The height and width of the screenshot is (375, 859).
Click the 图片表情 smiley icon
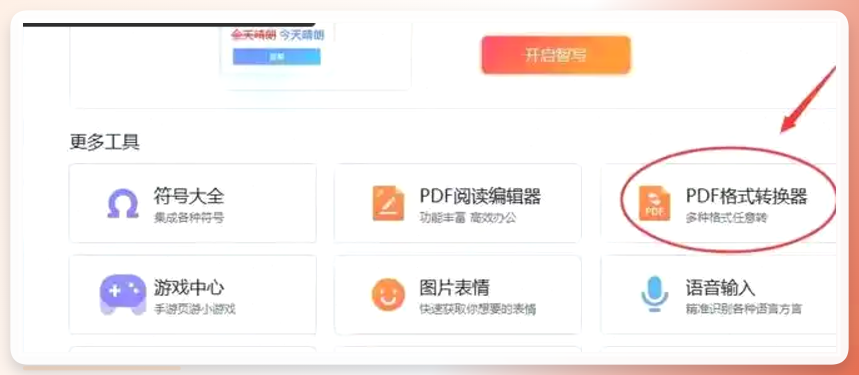[388, 295]
